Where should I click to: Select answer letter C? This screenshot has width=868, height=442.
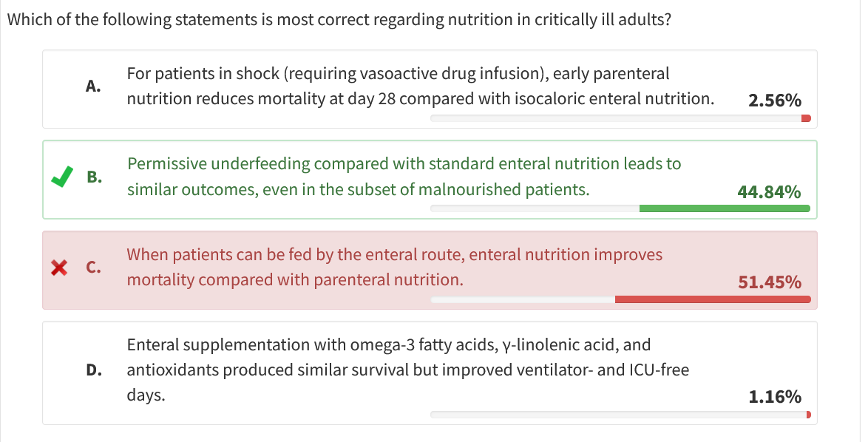coord(93,268)
